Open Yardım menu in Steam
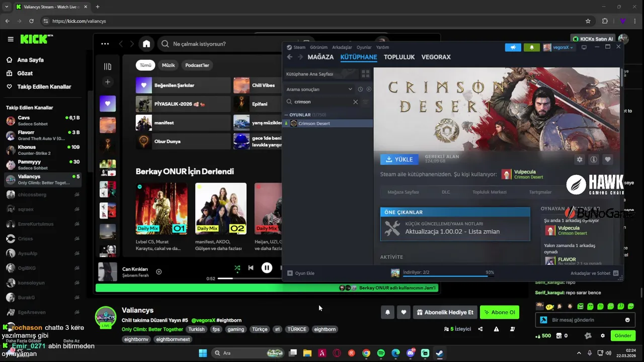 pyautogui.click(x=383, y=47)
